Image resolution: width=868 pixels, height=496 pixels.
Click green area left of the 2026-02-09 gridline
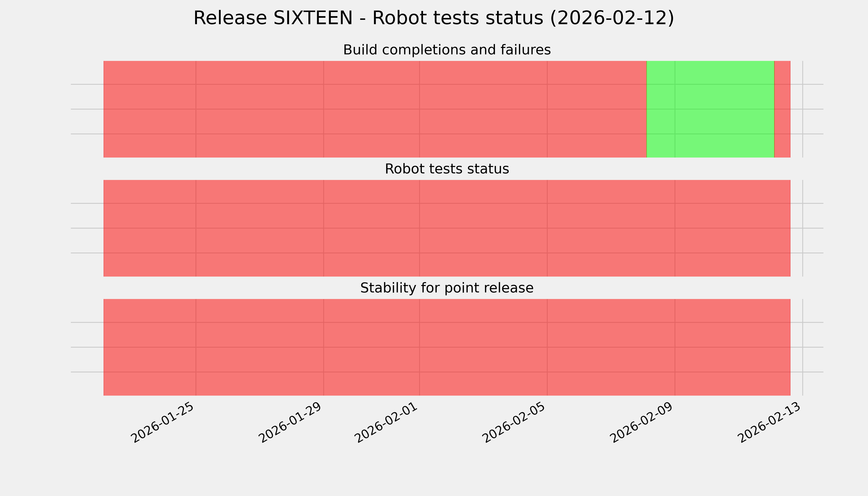point(661,109)
